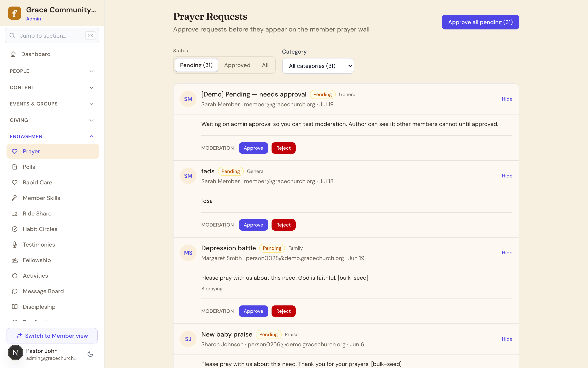Viewport: 588px width, 368px height.
Task: Click the SM avatar on the fads request
Action: [x=188, y=176]
